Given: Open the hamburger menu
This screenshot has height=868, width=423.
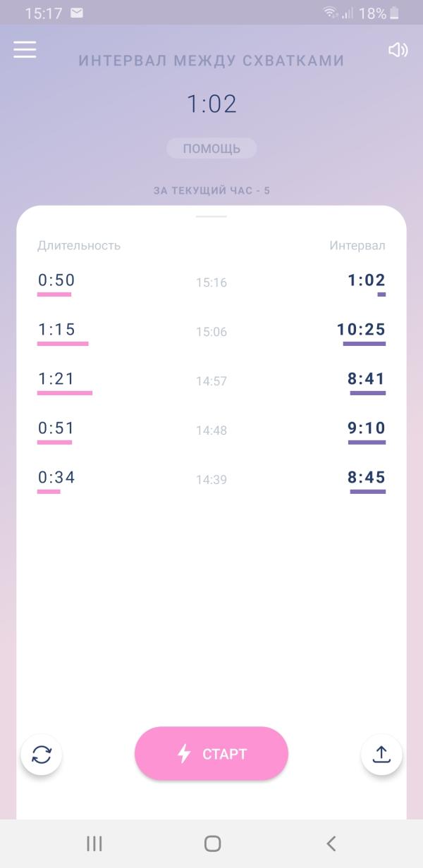Looking at the screenshot, I should click(25, 49).
